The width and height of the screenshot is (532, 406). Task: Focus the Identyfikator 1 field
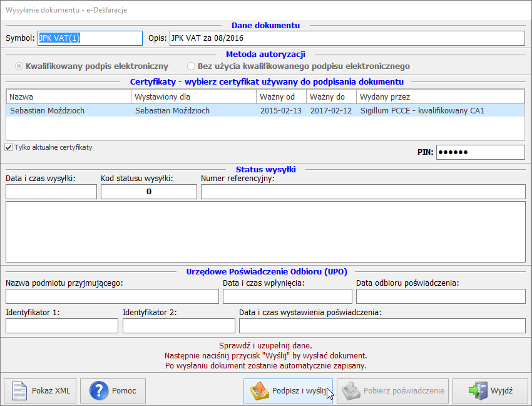(61, 326)
